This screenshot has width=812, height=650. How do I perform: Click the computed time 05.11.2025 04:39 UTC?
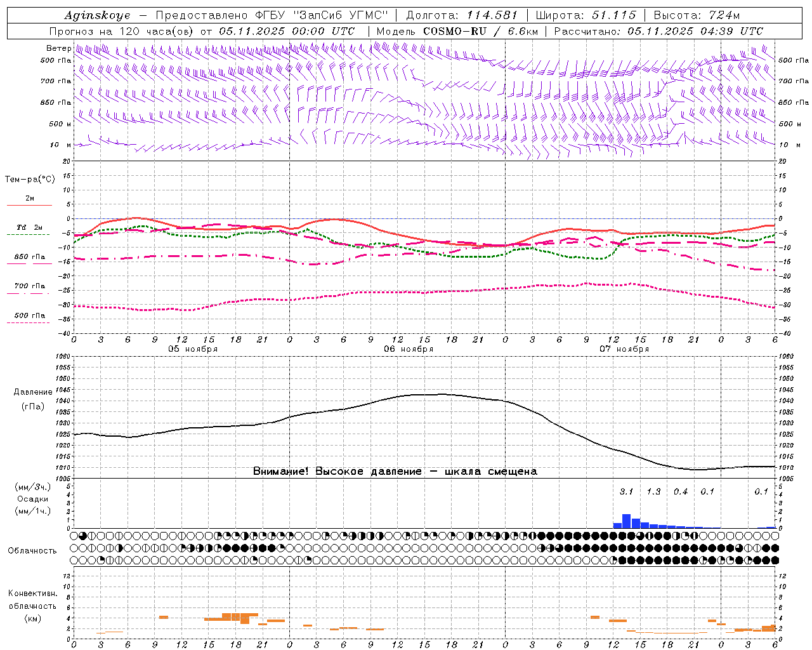click(x=695, y=31)
